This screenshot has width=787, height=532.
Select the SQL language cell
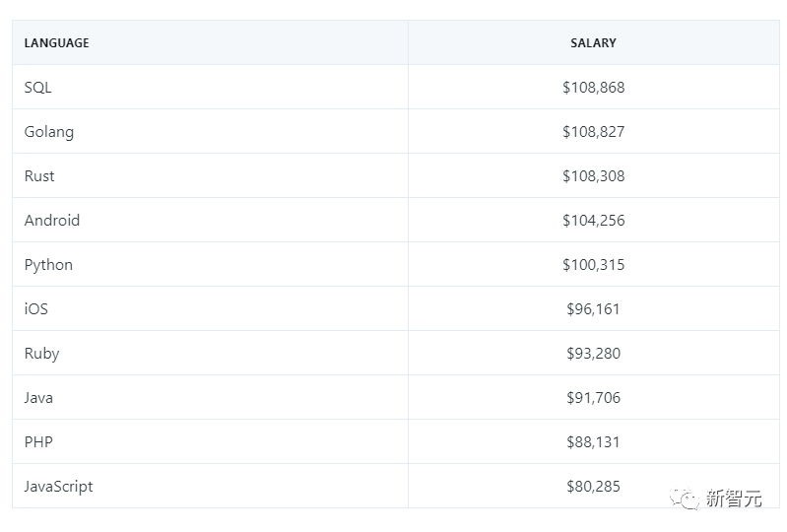pos(38,88)
